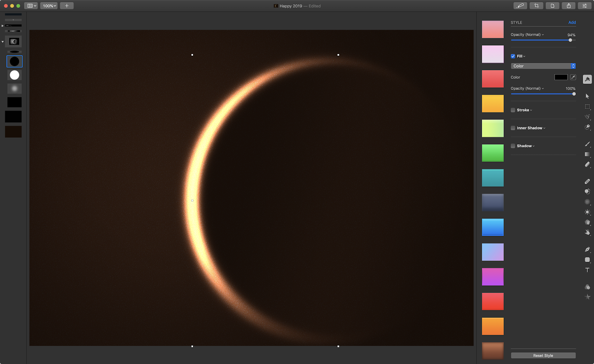Choose the Arrange arrow tool

click(587, 96)
